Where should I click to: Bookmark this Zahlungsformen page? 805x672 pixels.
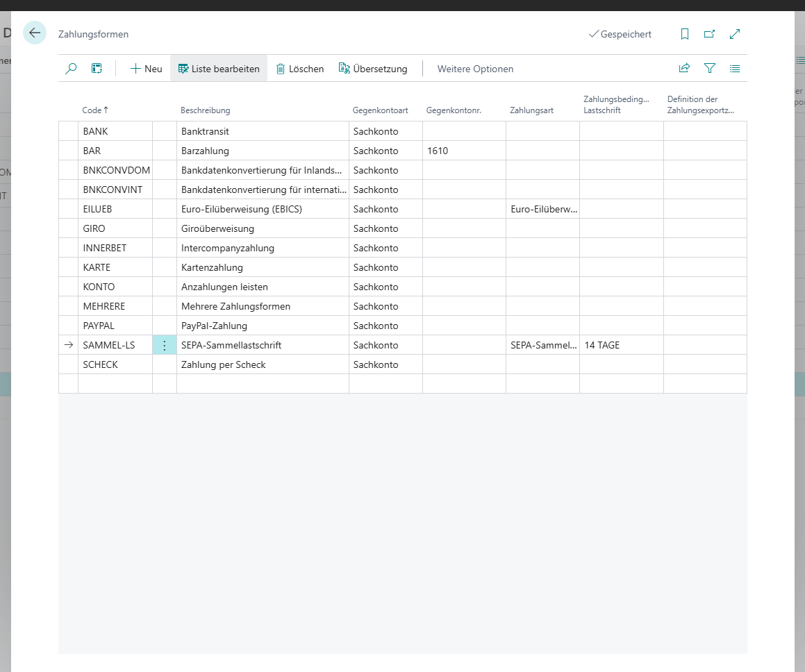coord(684,34)
